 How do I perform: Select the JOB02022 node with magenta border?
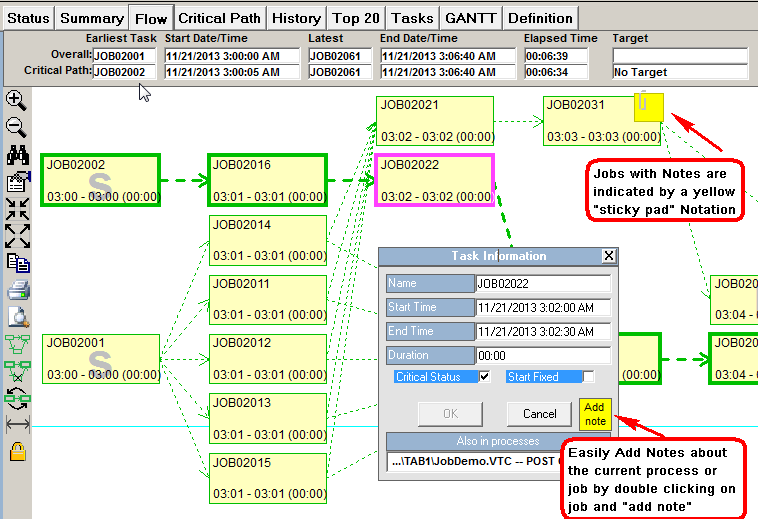pos(435,180)
